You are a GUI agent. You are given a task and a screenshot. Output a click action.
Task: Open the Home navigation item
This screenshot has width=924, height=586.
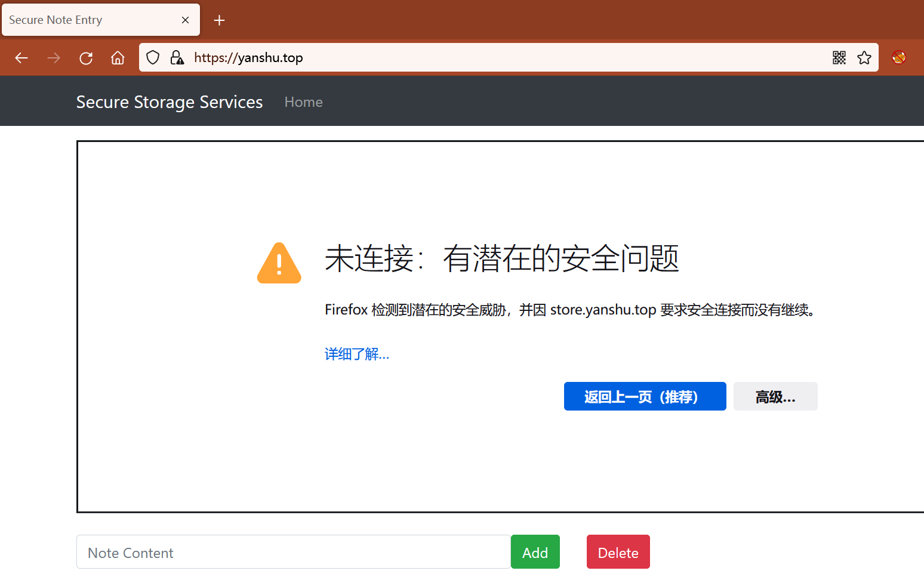pyautogui.click(x=303, y=102)
